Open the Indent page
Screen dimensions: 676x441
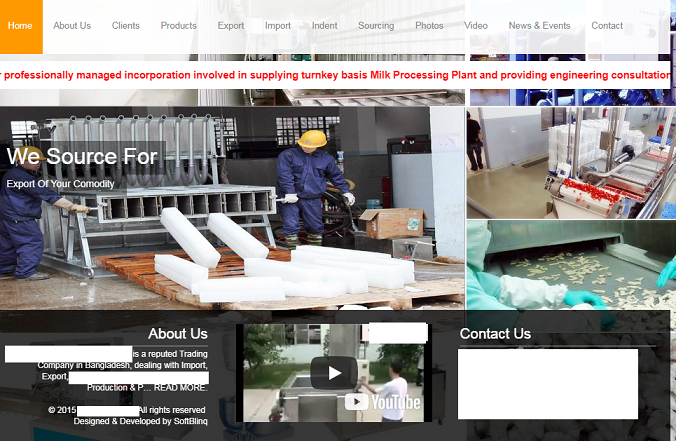(x=325, y=26)
